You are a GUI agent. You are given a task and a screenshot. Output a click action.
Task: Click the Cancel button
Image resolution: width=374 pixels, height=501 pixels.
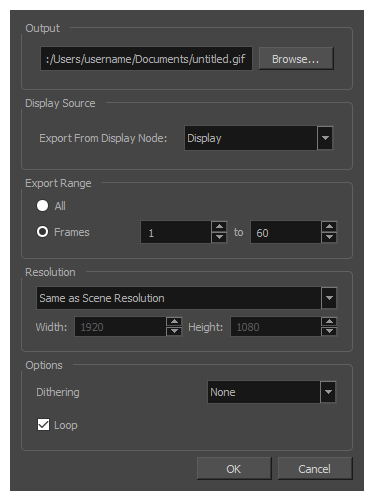pos(315,469)
